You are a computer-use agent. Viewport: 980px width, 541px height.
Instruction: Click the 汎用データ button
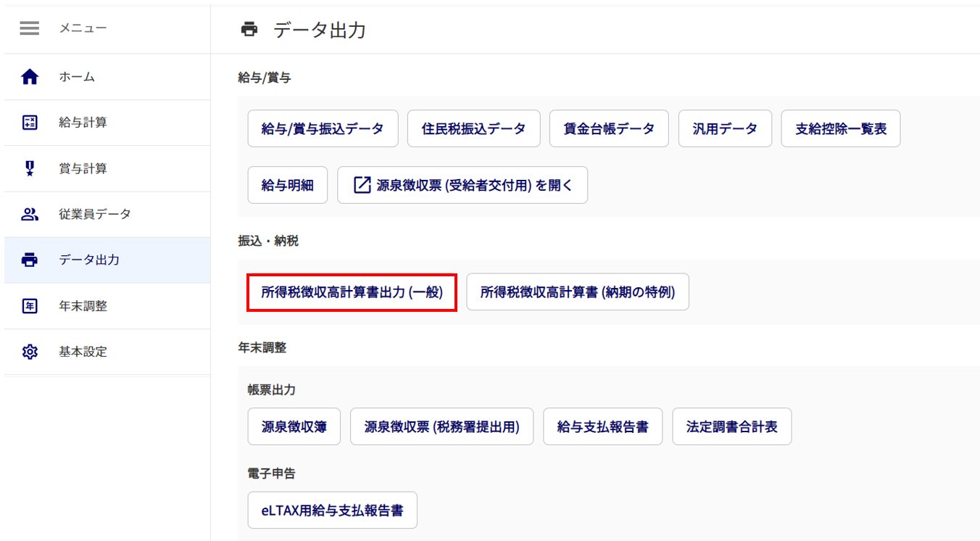(725, 128)
